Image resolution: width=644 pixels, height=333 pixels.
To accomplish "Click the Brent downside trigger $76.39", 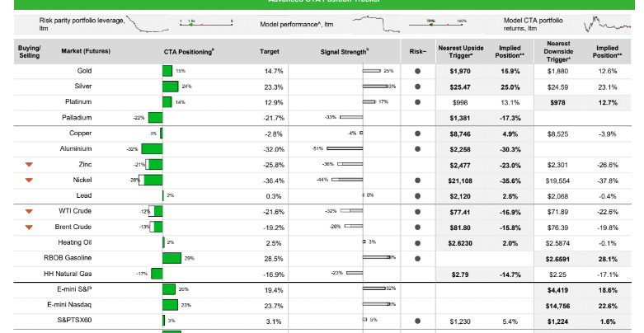I will tap(557, 227).
